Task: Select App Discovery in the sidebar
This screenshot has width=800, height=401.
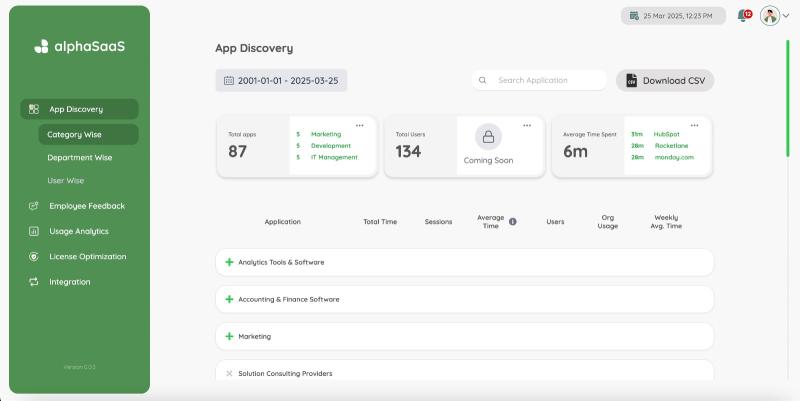Action: (x=79, y=109)
